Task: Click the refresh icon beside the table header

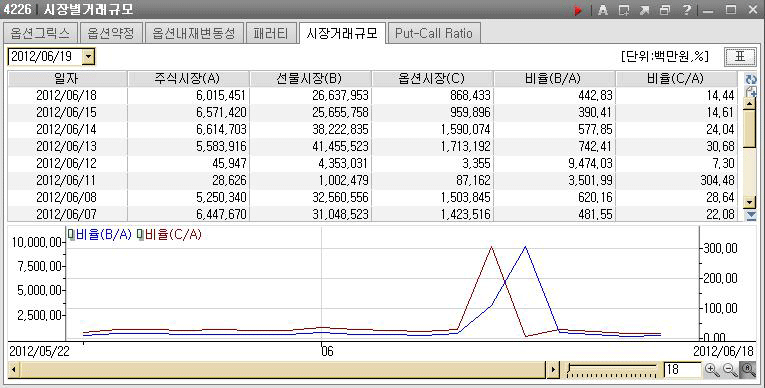Action: tap(751, 79)
